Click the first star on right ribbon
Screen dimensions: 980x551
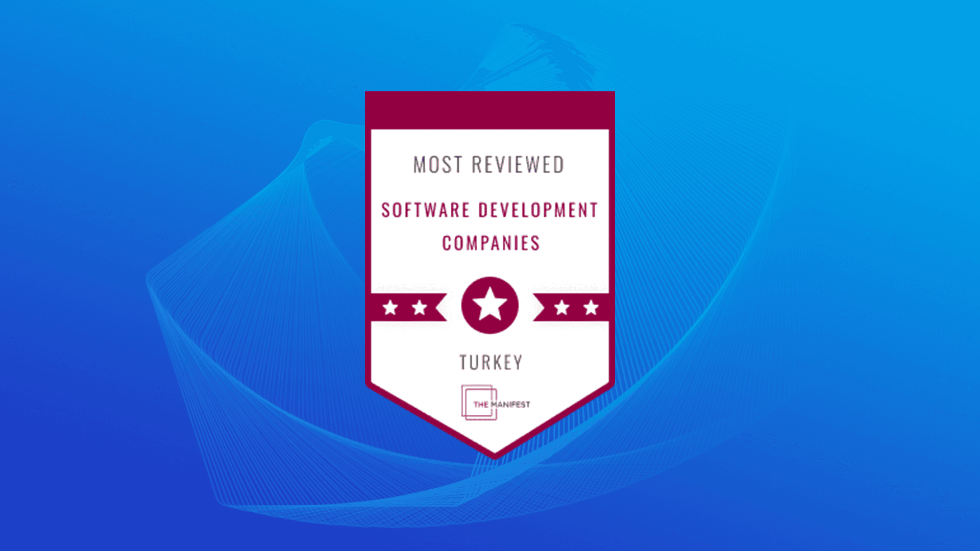pyautogui.click(x=561, y=308)
